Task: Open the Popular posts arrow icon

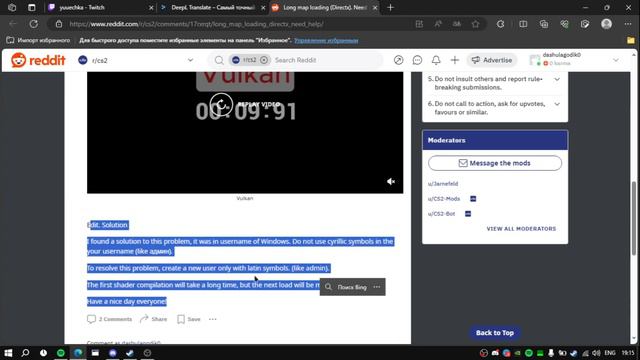Action: tap(398, 60)
